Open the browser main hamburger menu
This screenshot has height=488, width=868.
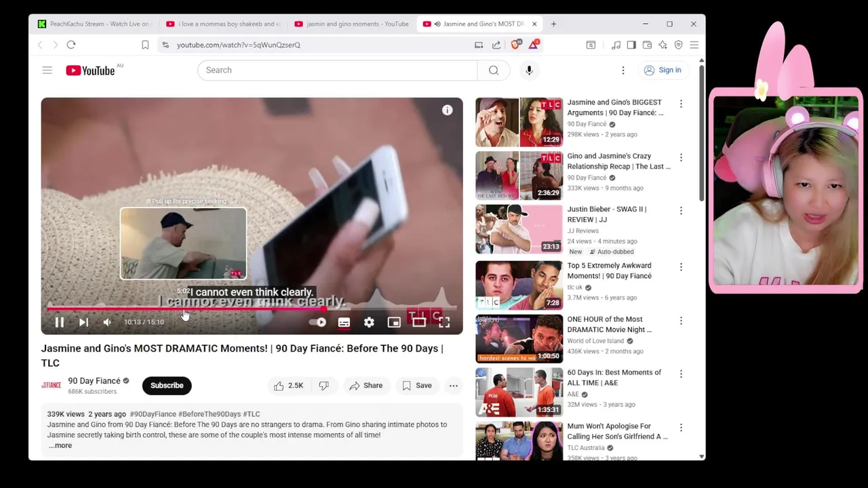point(694,45)
